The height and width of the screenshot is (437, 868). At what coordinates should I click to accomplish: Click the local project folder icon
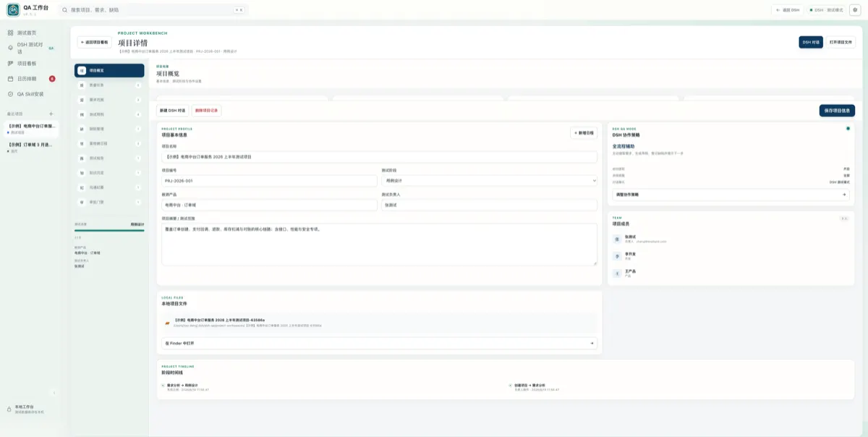click(168, 323)
